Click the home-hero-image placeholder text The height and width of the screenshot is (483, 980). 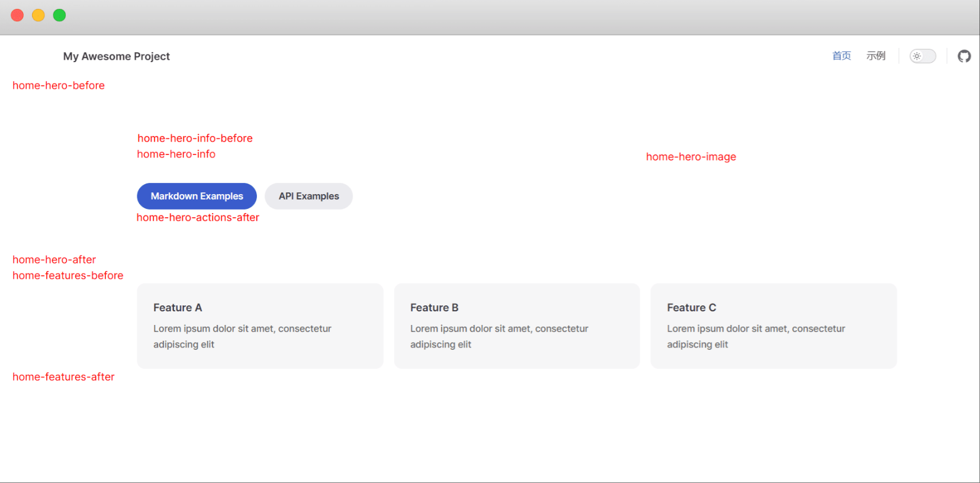point(691,157)
